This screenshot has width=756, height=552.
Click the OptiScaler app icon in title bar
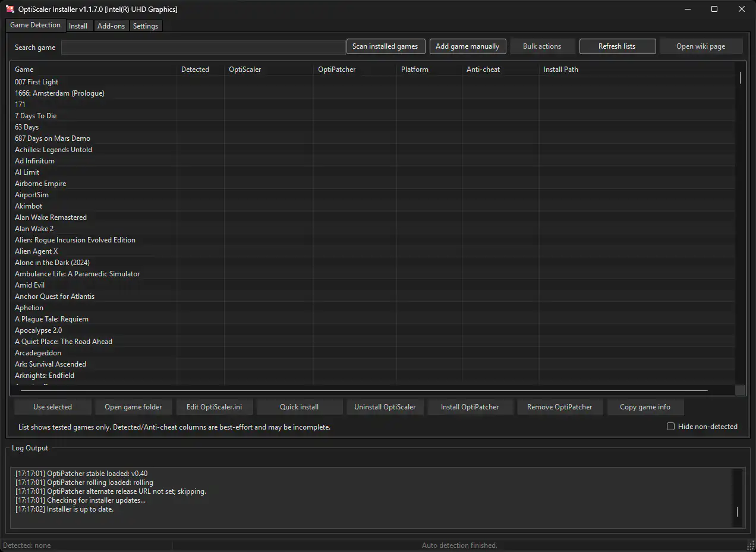click(x=10, y=9)
